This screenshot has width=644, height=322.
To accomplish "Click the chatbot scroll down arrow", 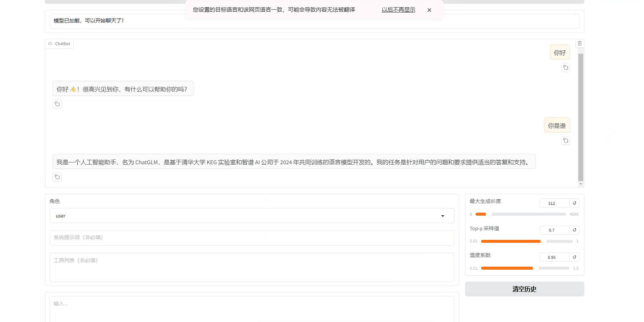I will click(x=580, y=184).
